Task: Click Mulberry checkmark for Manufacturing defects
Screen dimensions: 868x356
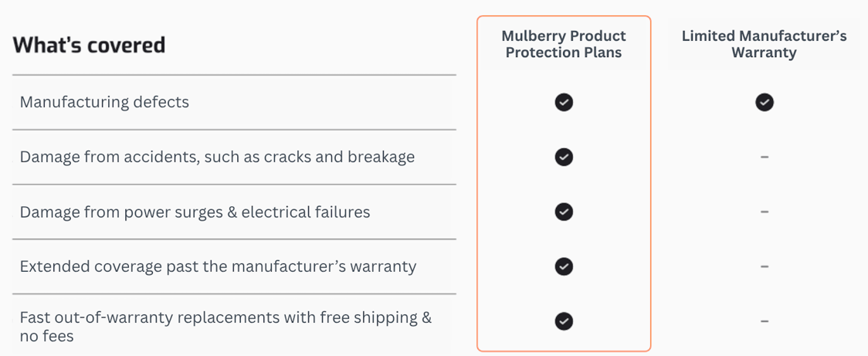Action: [564, 102]
